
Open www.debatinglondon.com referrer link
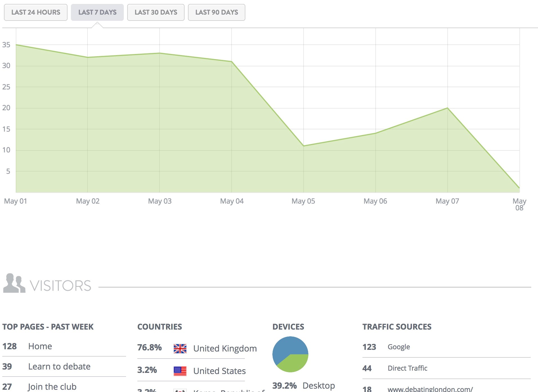(430, 389)
